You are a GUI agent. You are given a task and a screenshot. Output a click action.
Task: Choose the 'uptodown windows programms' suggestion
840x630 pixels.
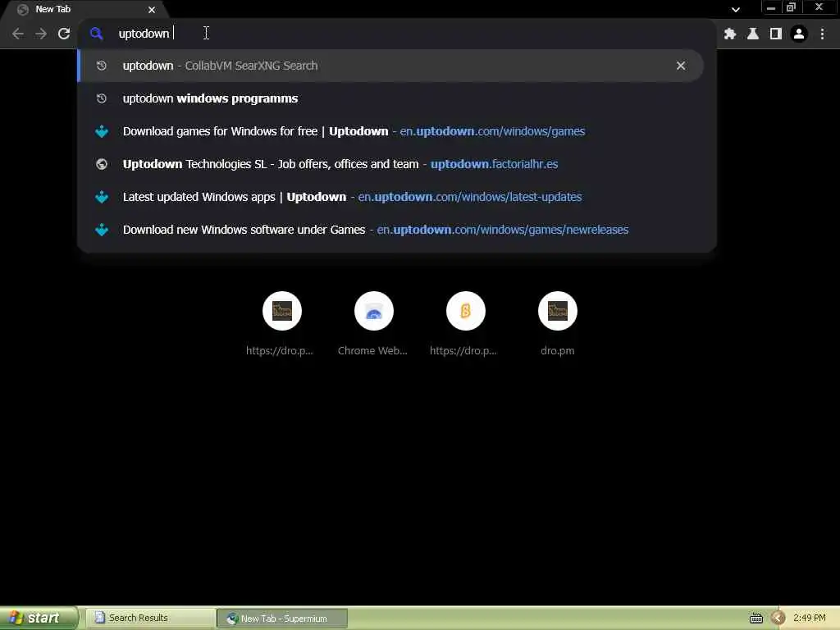coord(391,98)
